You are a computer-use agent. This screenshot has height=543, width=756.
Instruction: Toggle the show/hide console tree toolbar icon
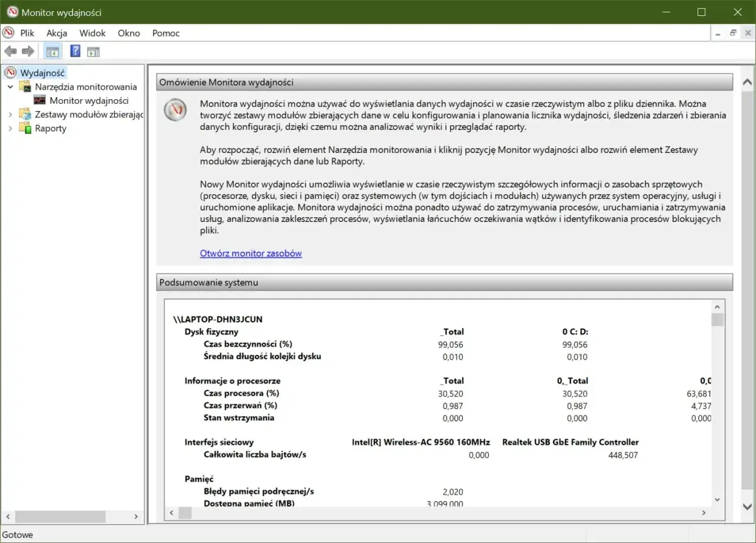(52, 51)
